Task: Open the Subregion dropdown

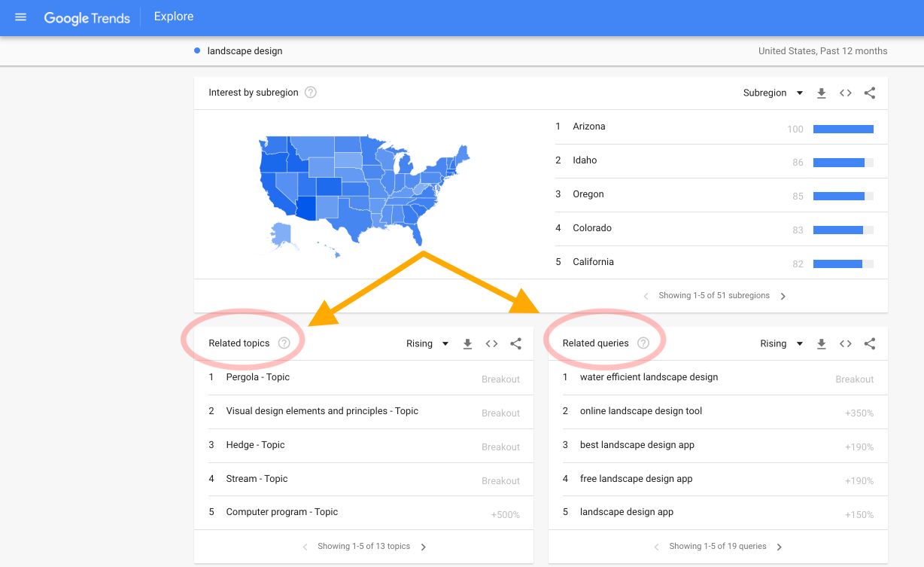Action: 773,93
